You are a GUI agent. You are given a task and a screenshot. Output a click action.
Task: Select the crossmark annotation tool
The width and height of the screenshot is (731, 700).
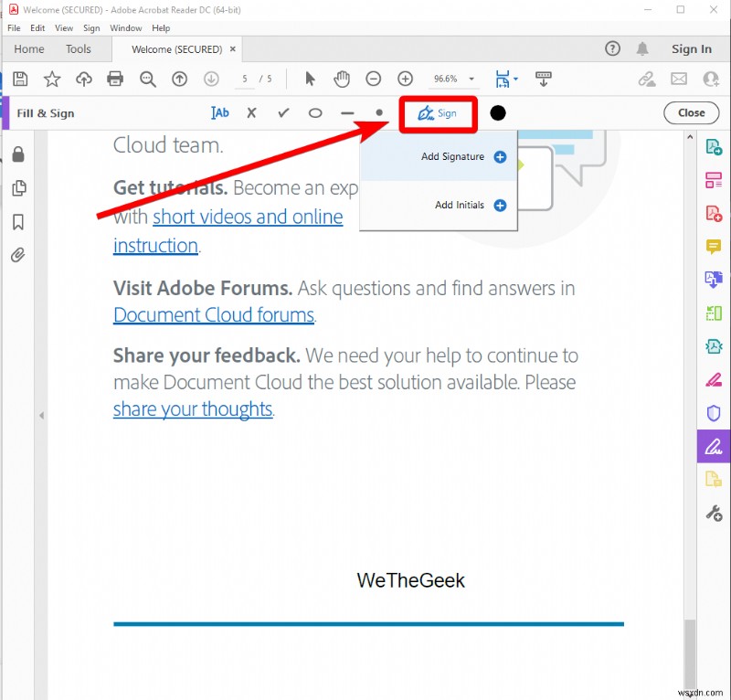pos(251,112)
